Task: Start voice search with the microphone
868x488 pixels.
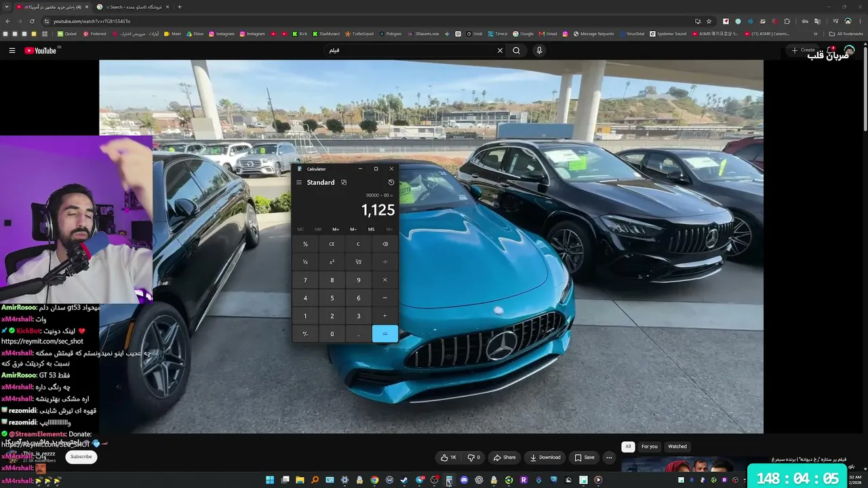Action: 539,50
